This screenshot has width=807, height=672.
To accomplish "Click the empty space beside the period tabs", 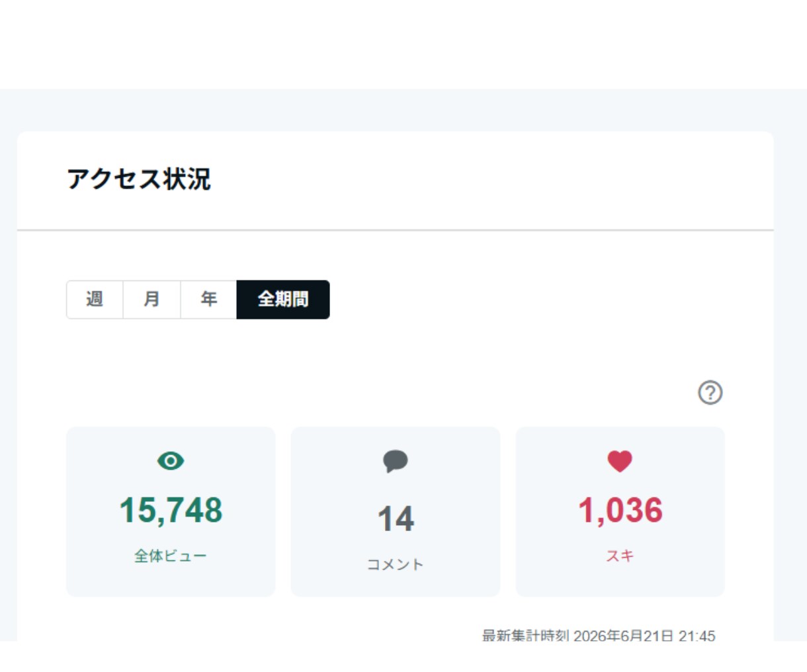I will click(529, 299).
